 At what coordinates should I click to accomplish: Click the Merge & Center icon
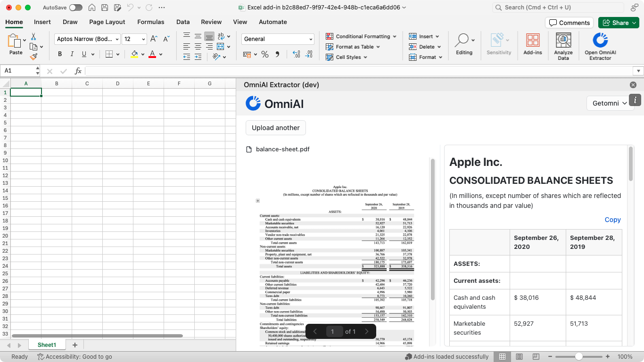point(220,47)
